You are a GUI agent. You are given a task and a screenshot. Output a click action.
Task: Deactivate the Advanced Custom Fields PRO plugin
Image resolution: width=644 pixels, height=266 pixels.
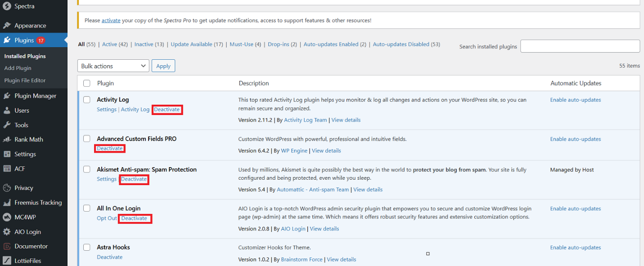(109, 148)
